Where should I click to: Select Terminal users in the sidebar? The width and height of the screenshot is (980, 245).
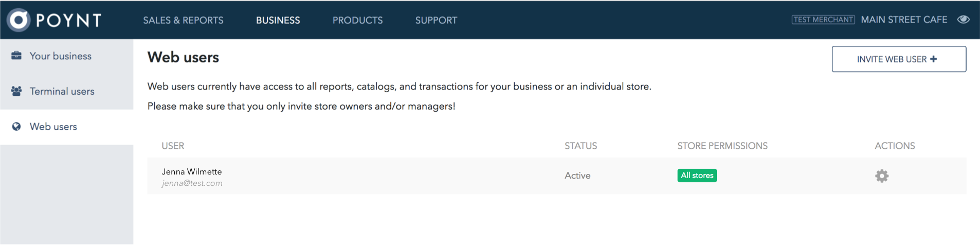(x=67, y=92)
